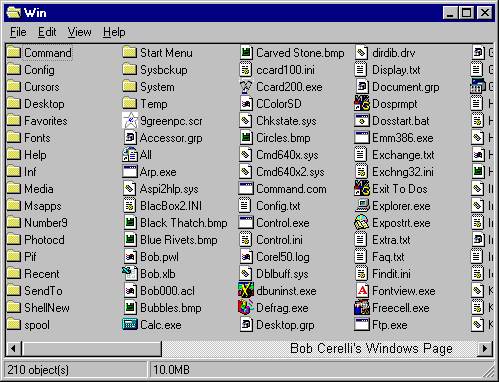
Task: Click the Dosstart.bat batch file icon
Action: (362, 120)
